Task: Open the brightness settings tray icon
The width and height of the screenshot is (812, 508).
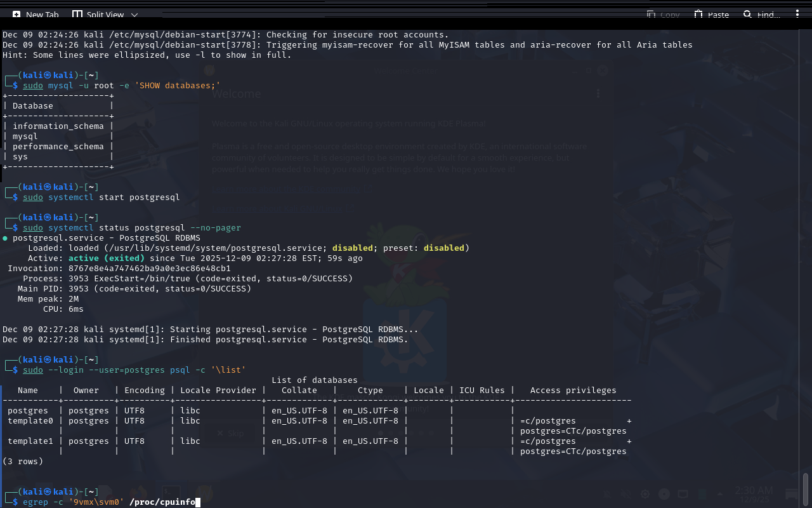Action: [x=645, y=494]
